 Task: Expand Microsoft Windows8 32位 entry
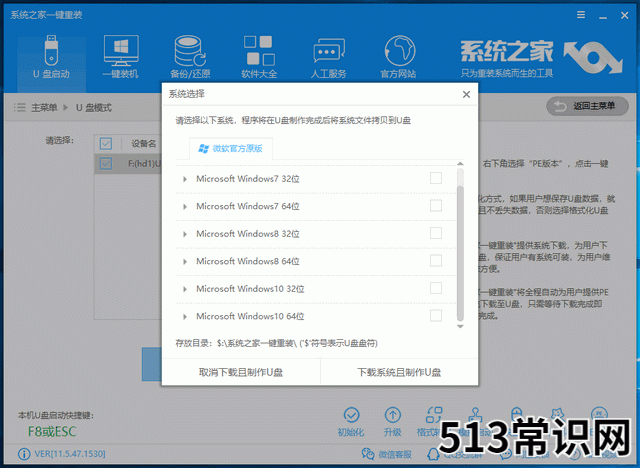pos(185,234)
